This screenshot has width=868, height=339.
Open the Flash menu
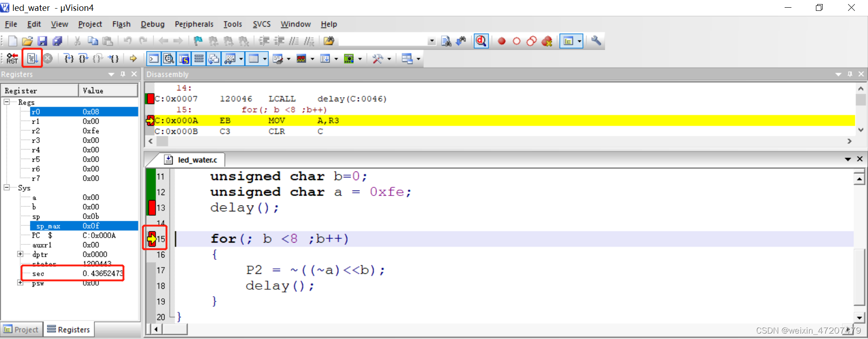coord(121,24)
